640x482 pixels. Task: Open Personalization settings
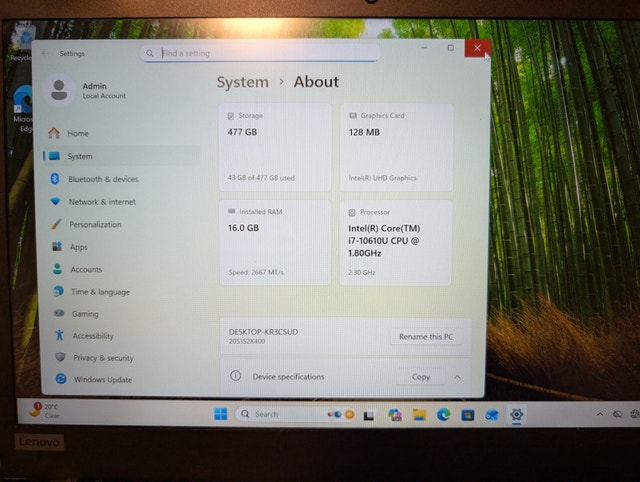(x=122, y=224)
